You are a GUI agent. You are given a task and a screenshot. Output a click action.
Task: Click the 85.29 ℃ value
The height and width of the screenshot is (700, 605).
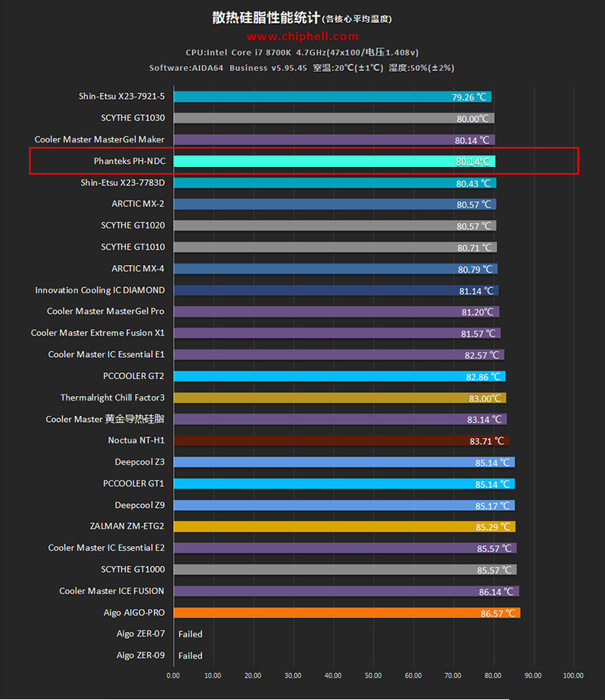coord(493,527)
